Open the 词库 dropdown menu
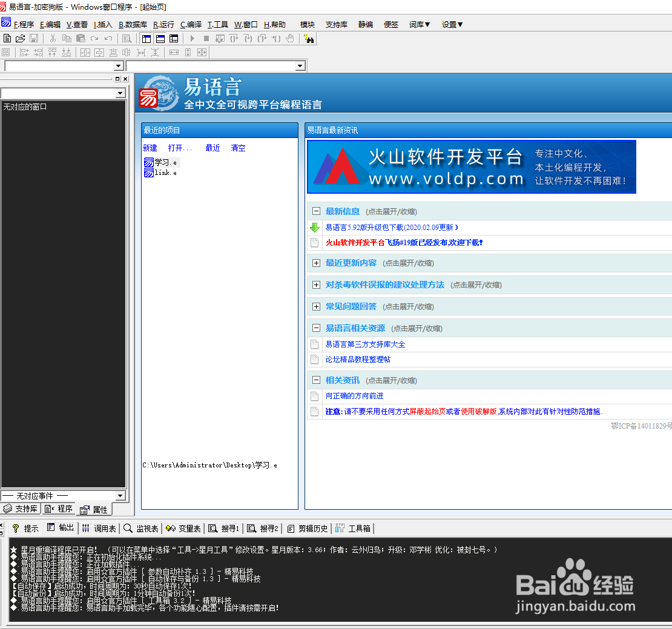The height and width of the screenshot is (629, 672). tap(419, 24)
